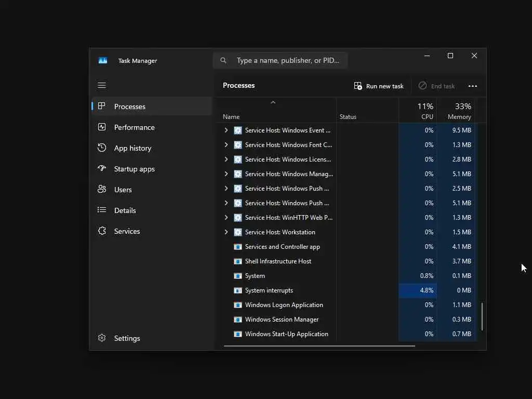Click the Windows Start-Up Application icon
This screenshot has width=532, height=399.
(x=238, y=334)
